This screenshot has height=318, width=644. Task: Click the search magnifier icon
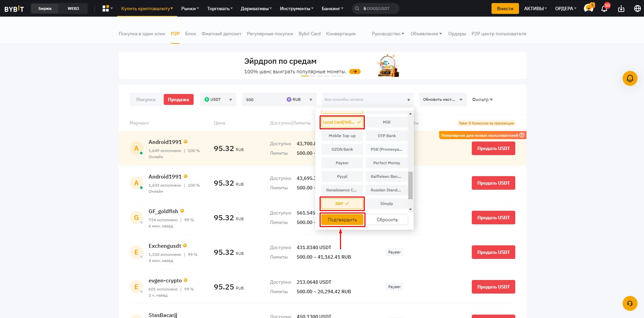click(357, 8)
